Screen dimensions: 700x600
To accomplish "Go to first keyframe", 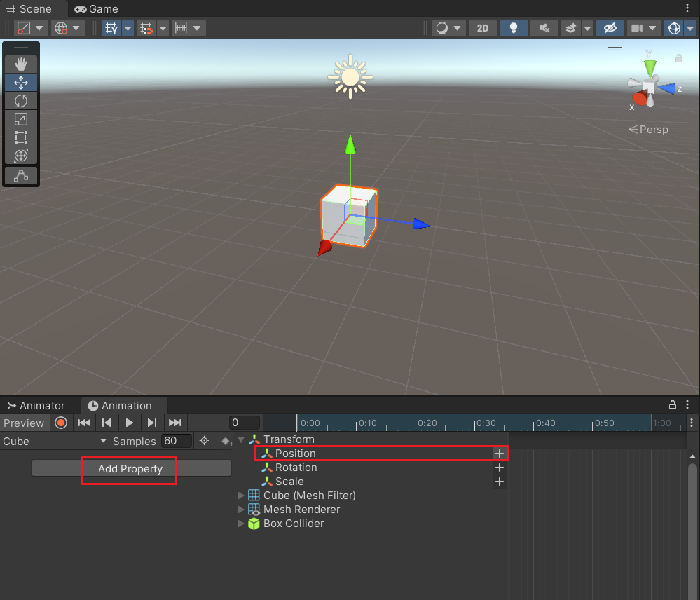I will coord(84,423).
